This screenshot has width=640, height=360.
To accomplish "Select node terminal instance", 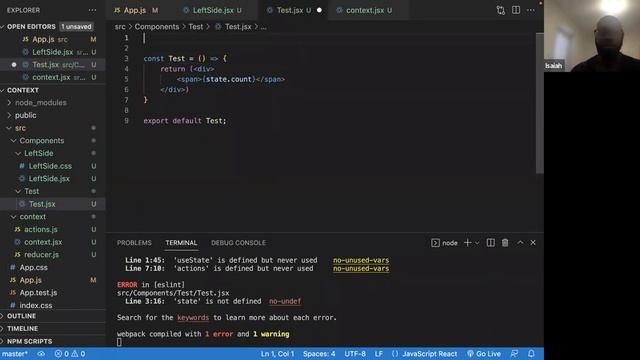I will click(x=444, y=243).
